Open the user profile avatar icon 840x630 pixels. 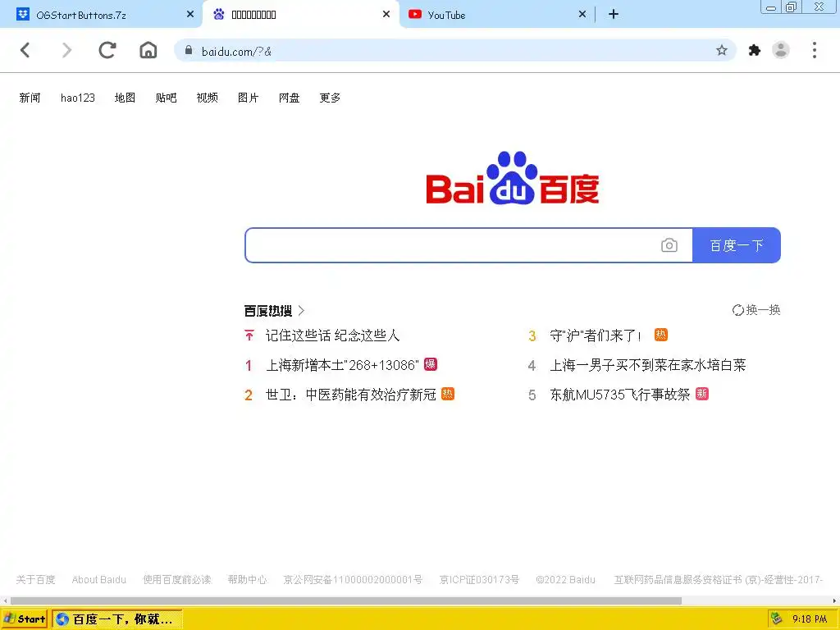pyautogui.click(x=781, y=50)
